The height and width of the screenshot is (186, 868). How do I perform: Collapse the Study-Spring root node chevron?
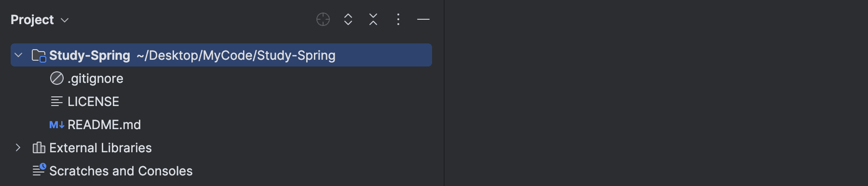[x=18, y=55]
